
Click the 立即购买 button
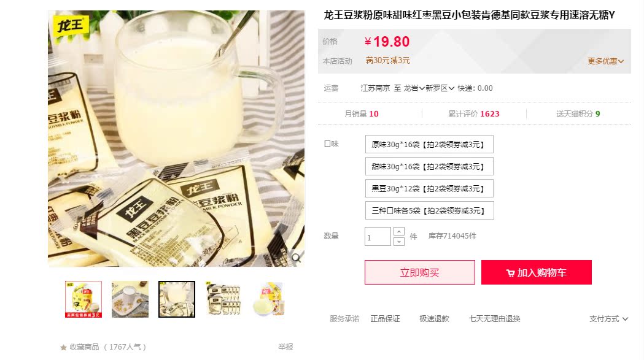(420, 272)
